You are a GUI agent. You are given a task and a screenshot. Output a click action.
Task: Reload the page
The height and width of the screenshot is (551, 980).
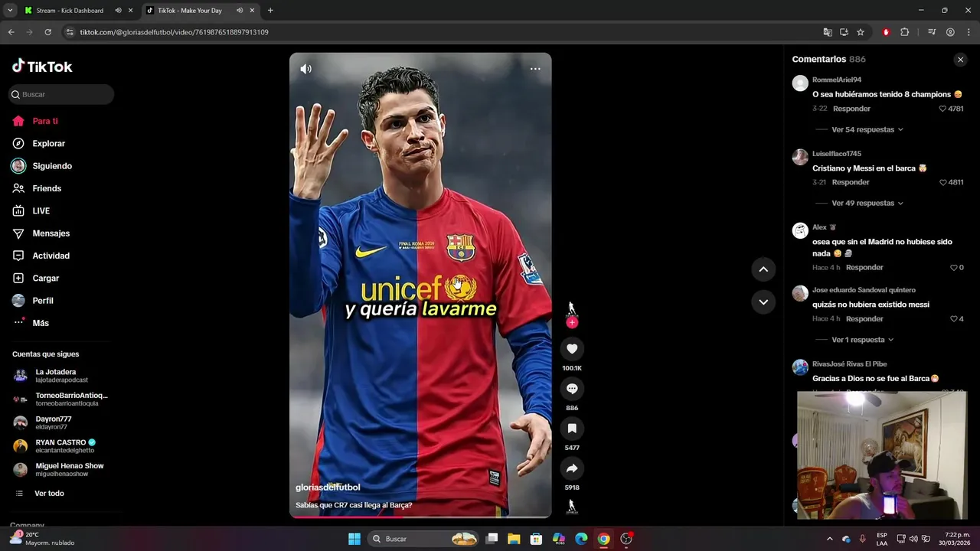coord(47,32)
